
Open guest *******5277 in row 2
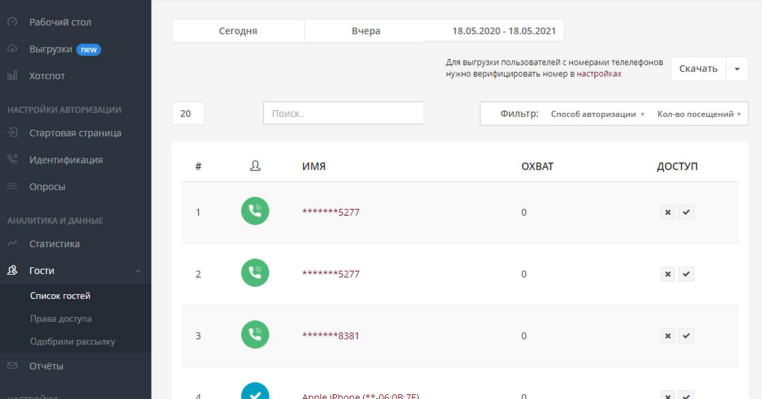331,274
